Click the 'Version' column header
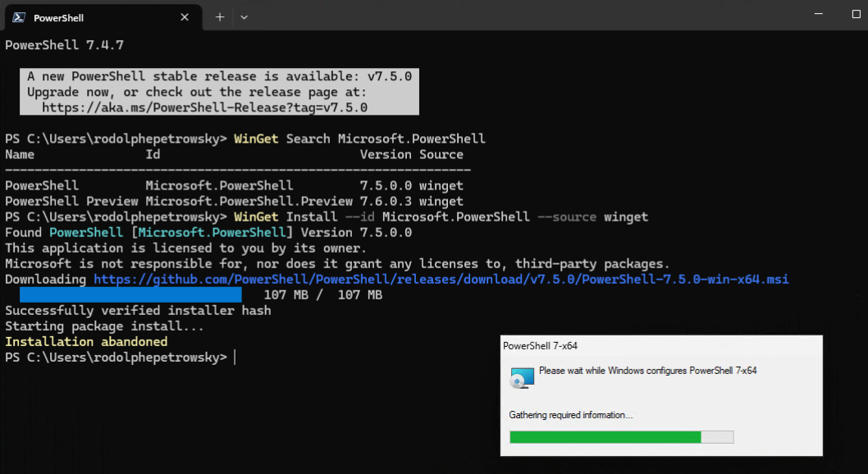This screenshot has height=474, width=868. 386,154
